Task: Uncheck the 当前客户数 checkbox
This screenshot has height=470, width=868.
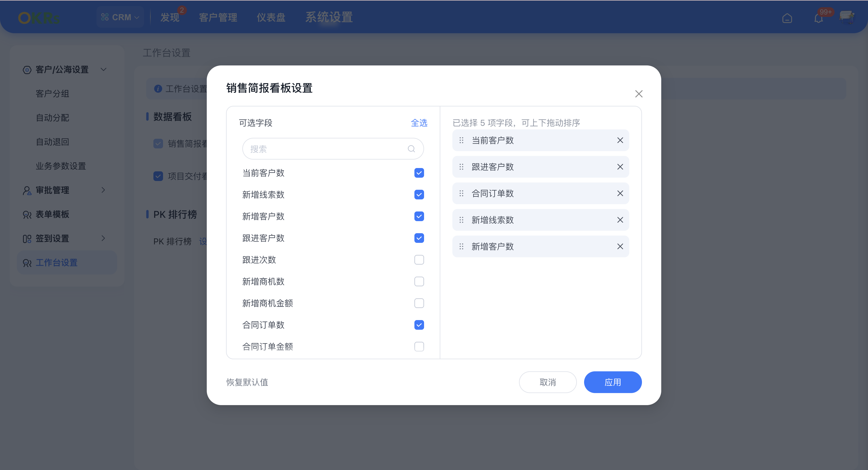Action: point(419,173)
